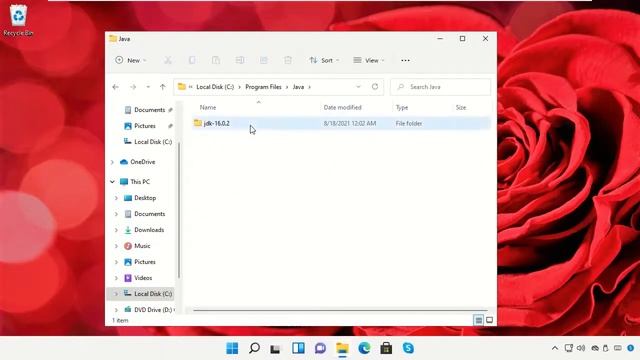The image size is (640, 360).
Task: Click the volume speaker tray icon
Action: [581, 348]
